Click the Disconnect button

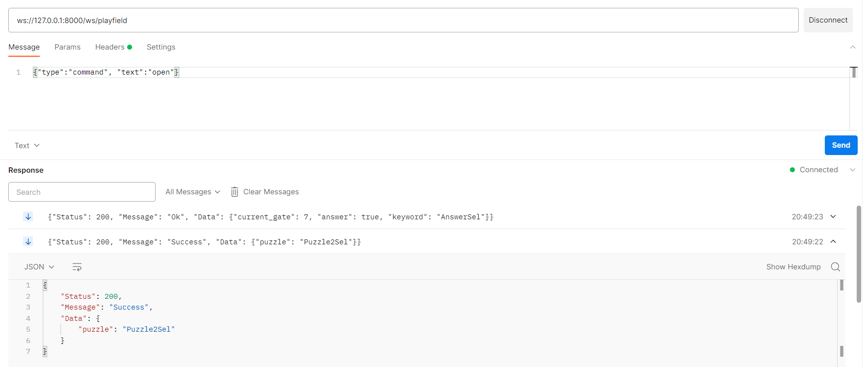pos(828,20)
